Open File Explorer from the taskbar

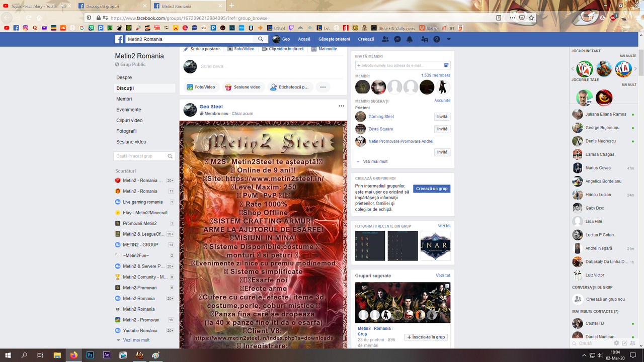point(57,355)
